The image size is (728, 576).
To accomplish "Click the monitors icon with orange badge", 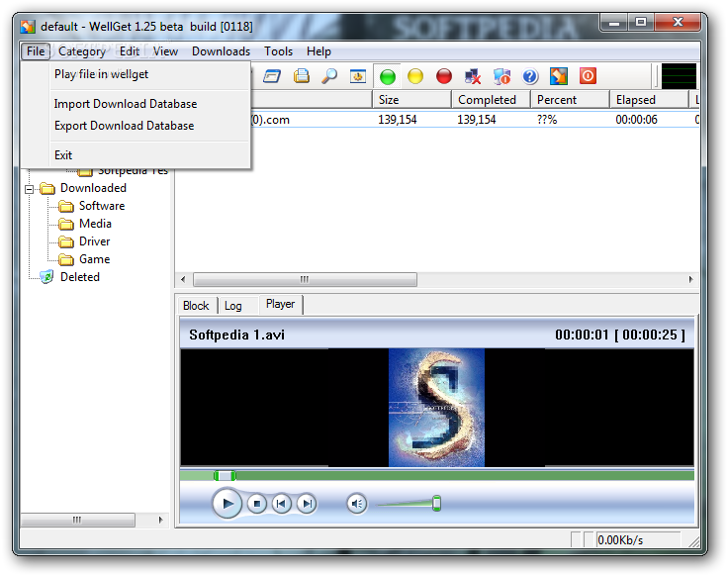I will (501, 76).
